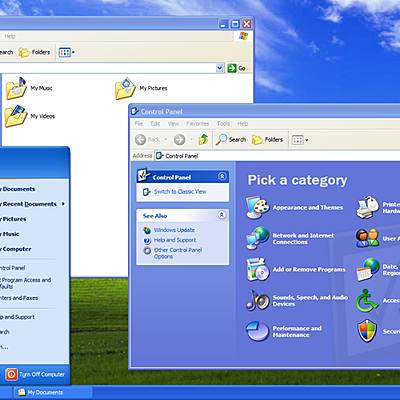Viewport: 400px width, 400px height.
Task: Select My Computer in Start menu
Action: pyautogui.click(x=16, y=249)
